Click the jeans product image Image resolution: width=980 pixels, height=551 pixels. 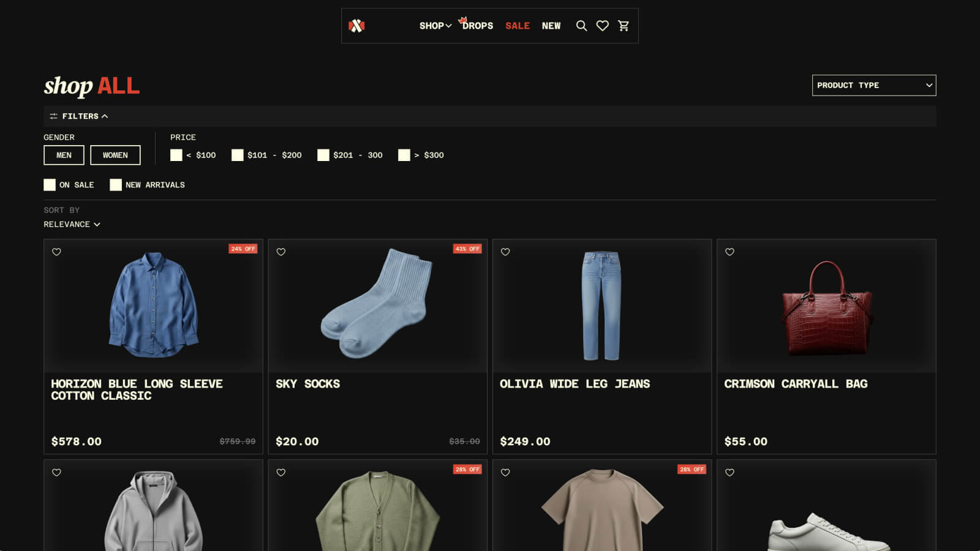601,305
